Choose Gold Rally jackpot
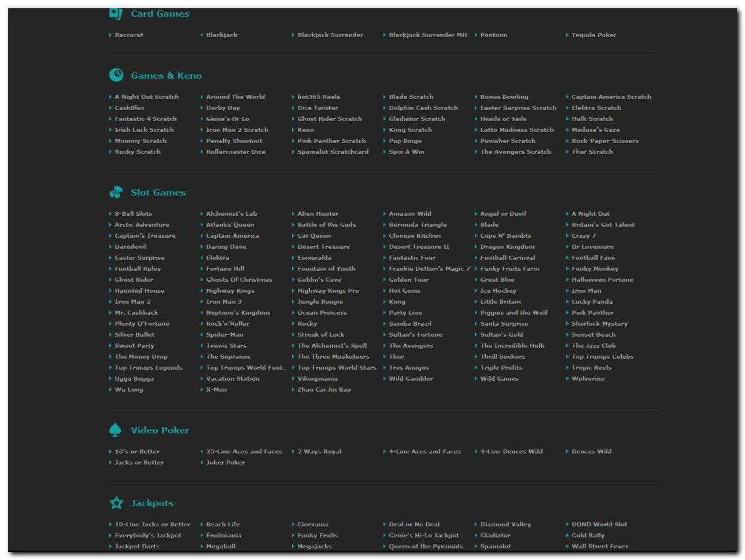745x560 pixels. pos(588,536)
